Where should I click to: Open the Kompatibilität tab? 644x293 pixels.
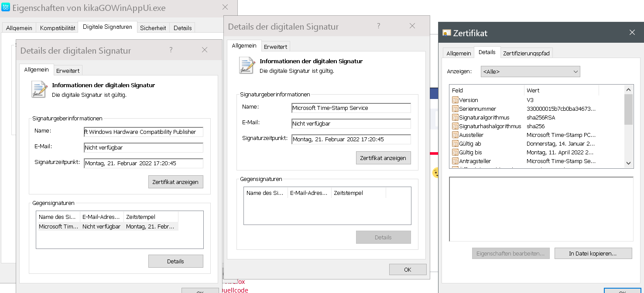[x=58, y=27]
